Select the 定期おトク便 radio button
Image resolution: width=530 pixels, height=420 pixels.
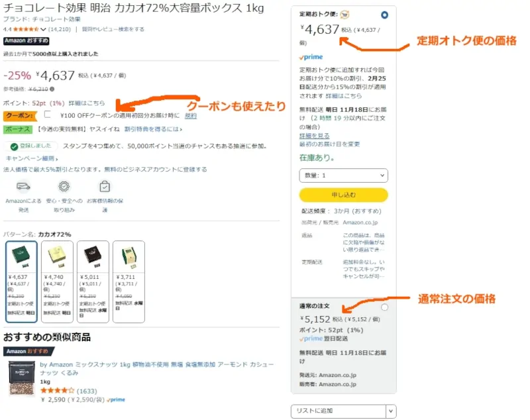click(385, 15)
